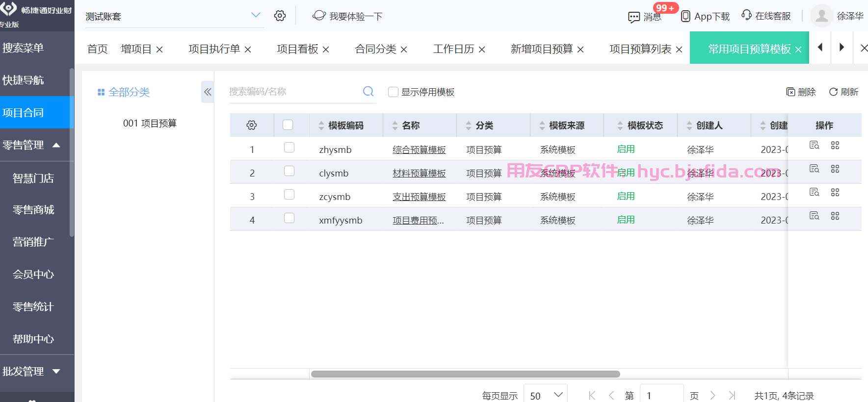Check the zhysmb row checkbox
Viewport: 868px width, 402px height.
289,148
